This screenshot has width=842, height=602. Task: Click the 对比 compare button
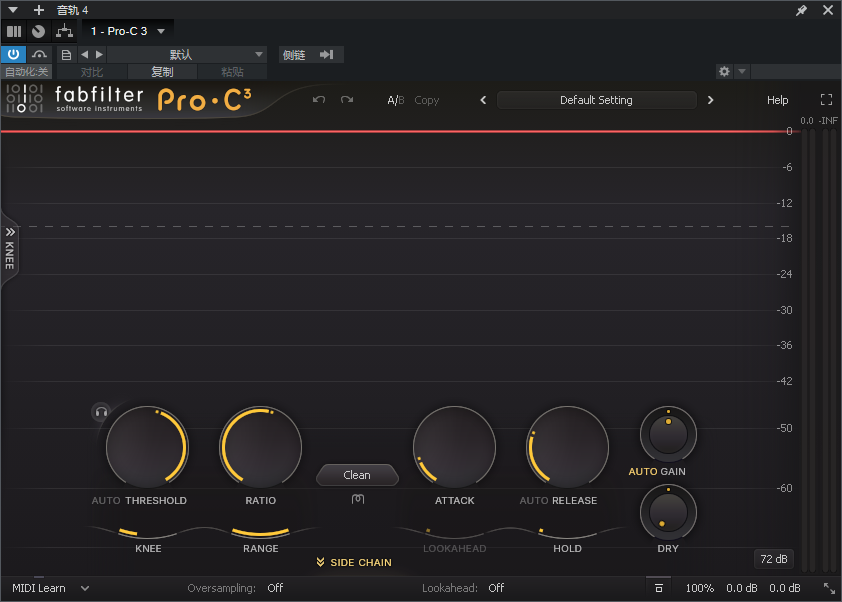coord(92,72)
